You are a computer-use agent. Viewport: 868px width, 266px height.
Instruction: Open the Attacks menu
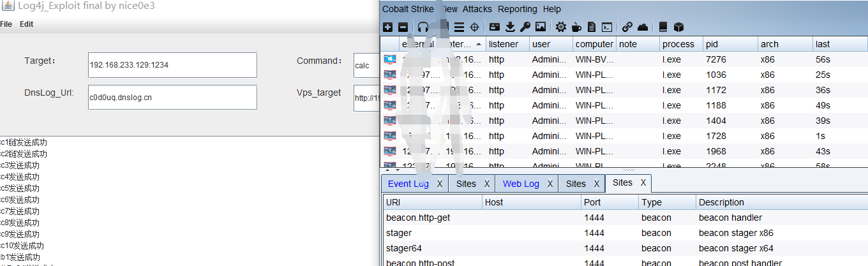click(477, 9)
